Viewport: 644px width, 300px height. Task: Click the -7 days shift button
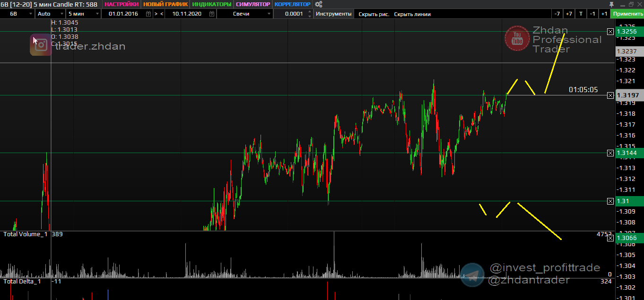click(x=557, y=14)
